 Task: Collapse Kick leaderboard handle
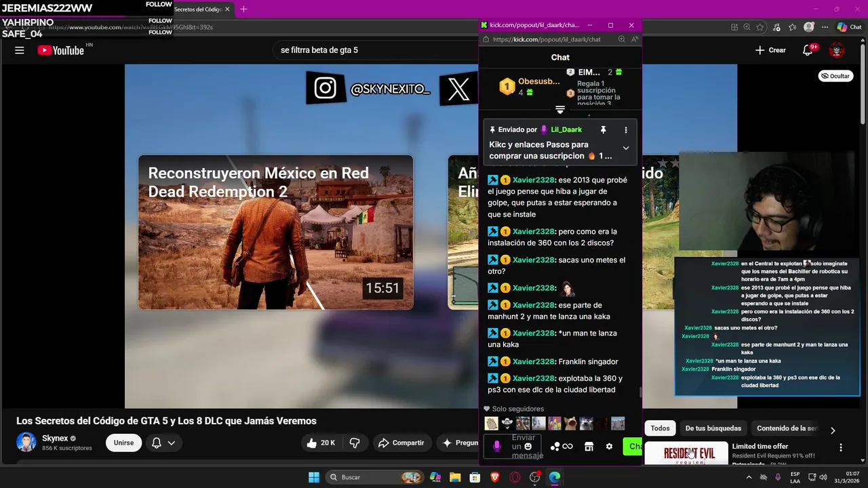(560, 109)
